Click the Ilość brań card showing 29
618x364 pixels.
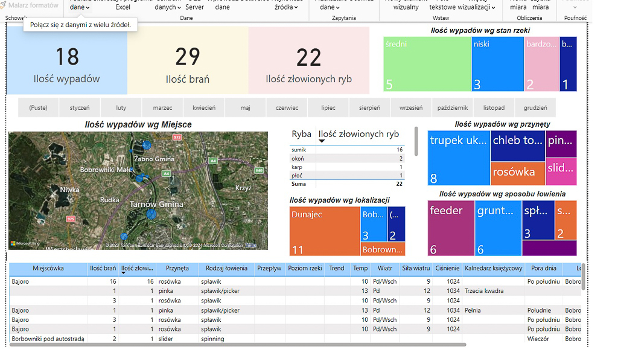pyautogui.click(x=188, y=60)
